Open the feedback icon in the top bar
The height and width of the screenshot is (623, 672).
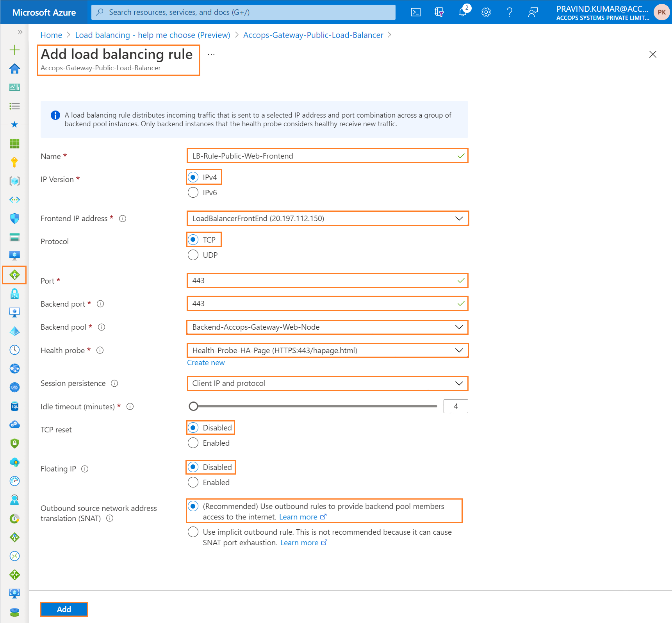[x=533, y=12]
